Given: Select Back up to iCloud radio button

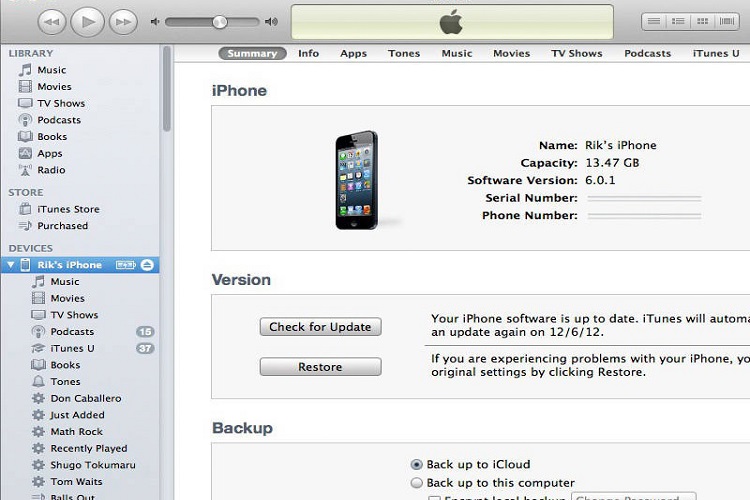Looking at the screenshot, I should pyautogui.click(x=417, y=465).
